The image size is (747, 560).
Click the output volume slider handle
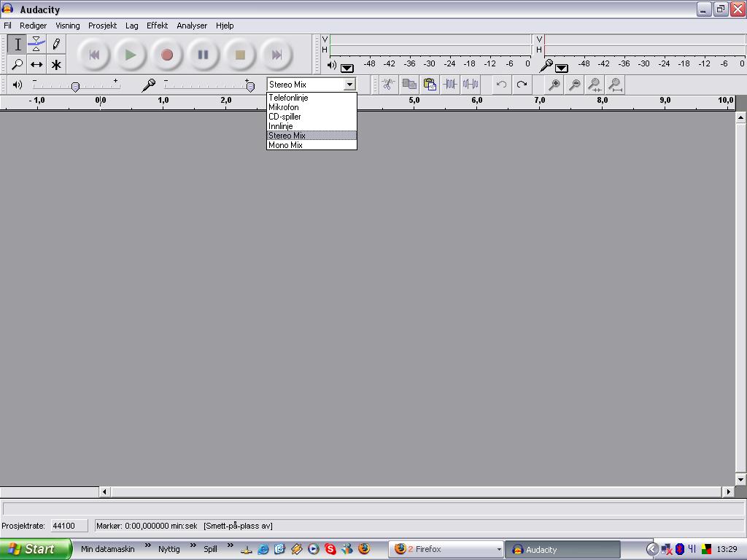[75, 87]
